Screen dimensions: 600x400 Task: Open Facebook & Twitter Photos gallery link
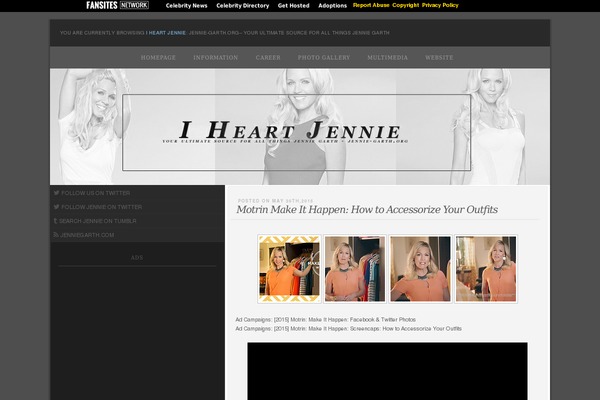click(x=325, y=320)
